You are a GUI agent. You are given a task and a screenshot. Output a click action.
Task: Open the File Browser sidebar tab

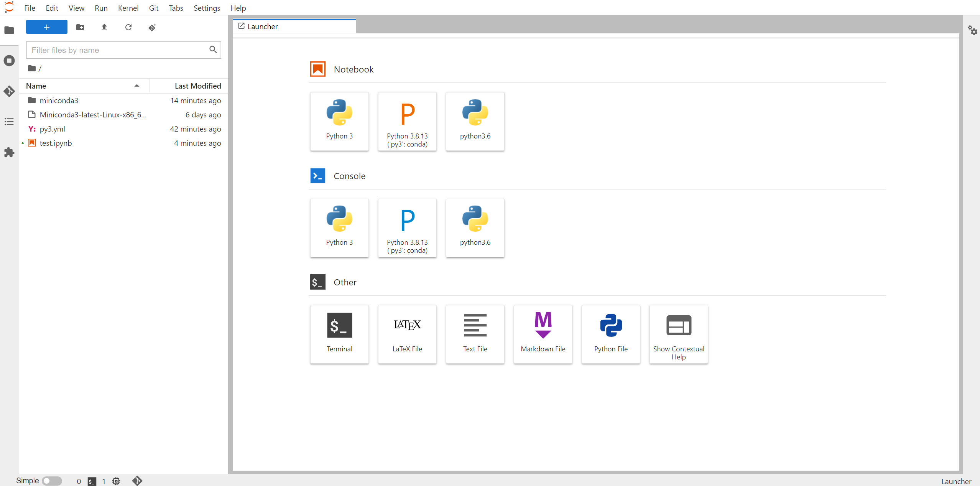tap(9, 30)
